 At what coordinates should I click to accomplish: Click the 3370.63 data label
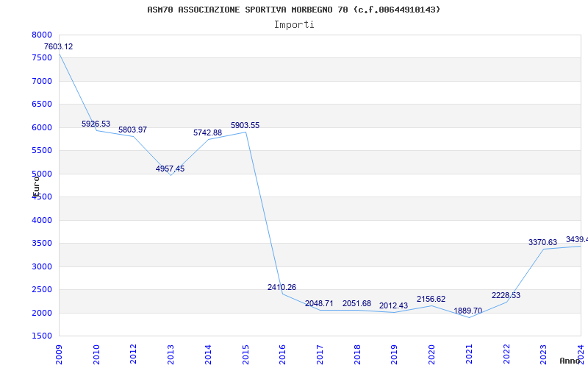tap(542, 243)
